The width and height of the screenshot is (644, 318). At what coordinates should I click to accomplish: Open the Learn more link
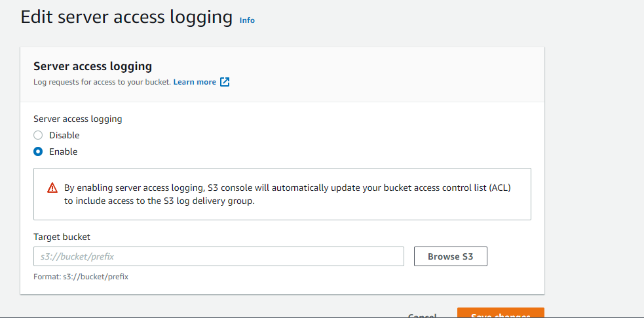point(195,82)
